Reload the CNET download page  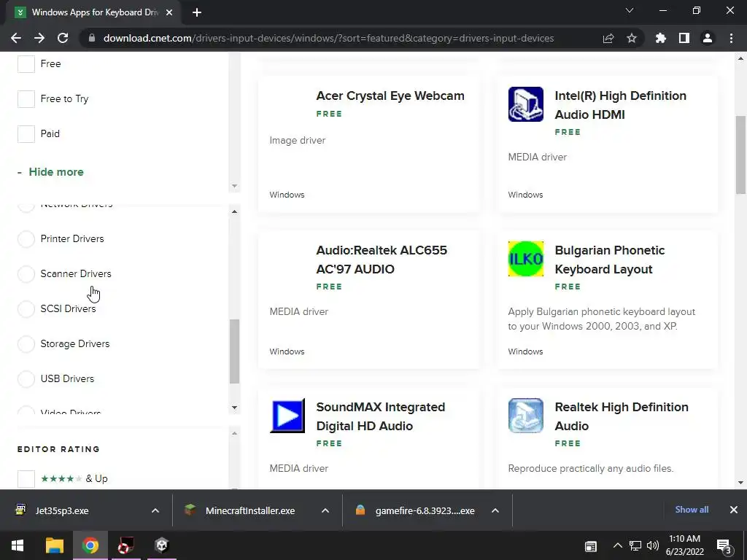click(63, 38)
